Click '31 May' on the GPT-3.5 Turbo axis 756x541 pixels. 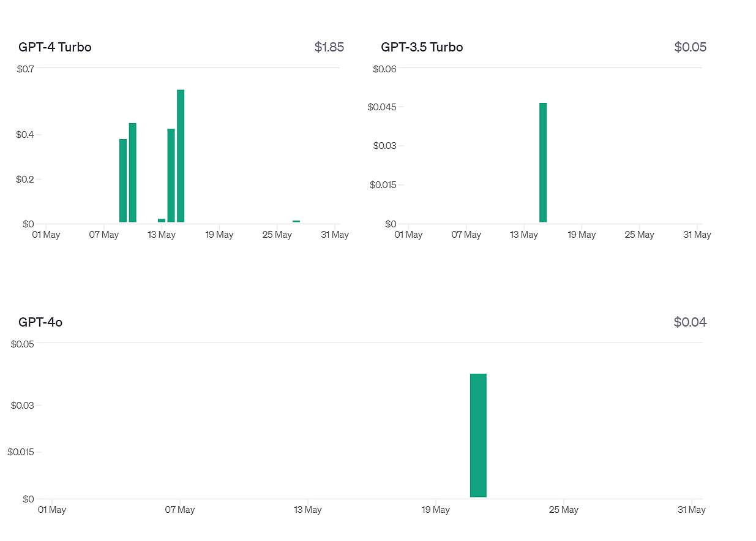click(697, 235)
